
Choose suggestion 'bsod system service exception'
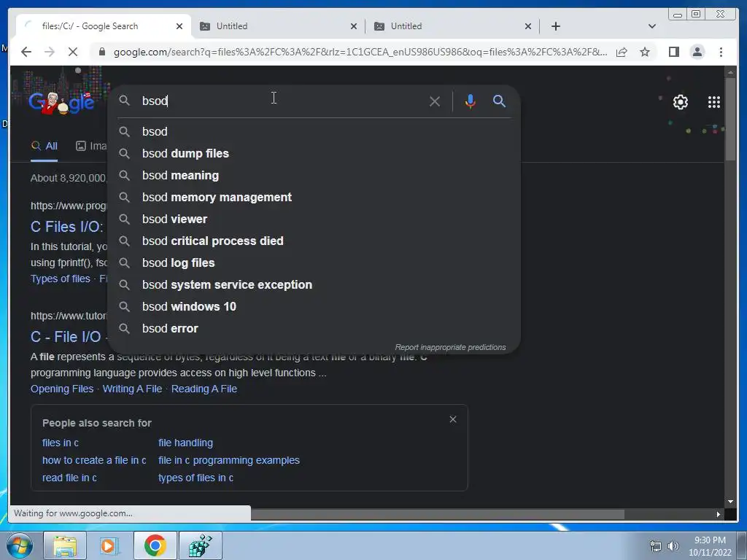pos(314,285)
